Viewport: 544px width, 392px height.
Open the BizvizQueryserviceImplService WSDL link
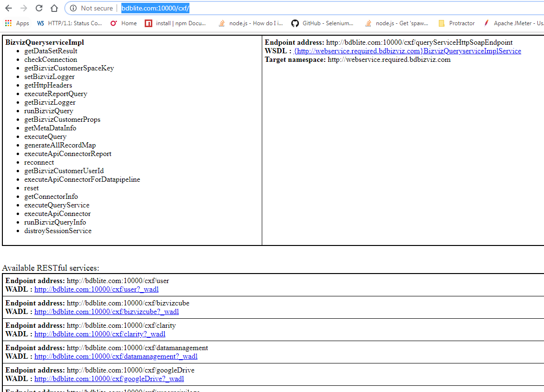[x=407, y=51]
